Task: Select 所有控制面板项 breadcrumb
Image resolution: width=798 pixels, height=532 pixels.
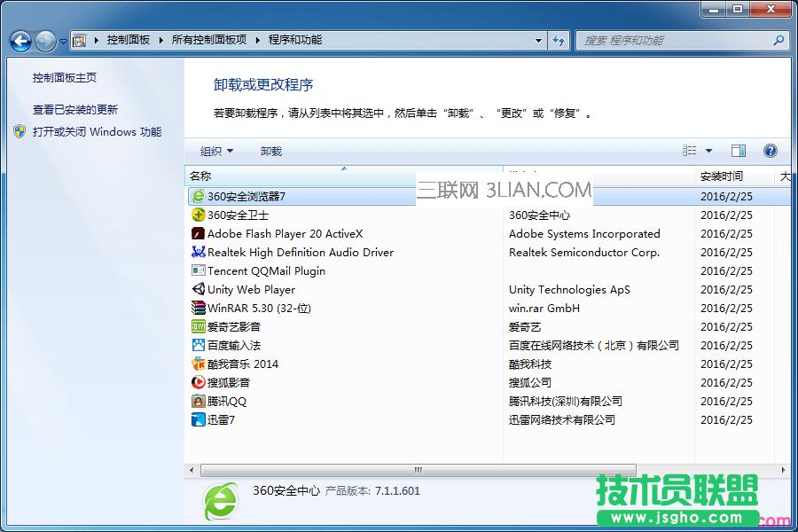Action: pos(208,40)
